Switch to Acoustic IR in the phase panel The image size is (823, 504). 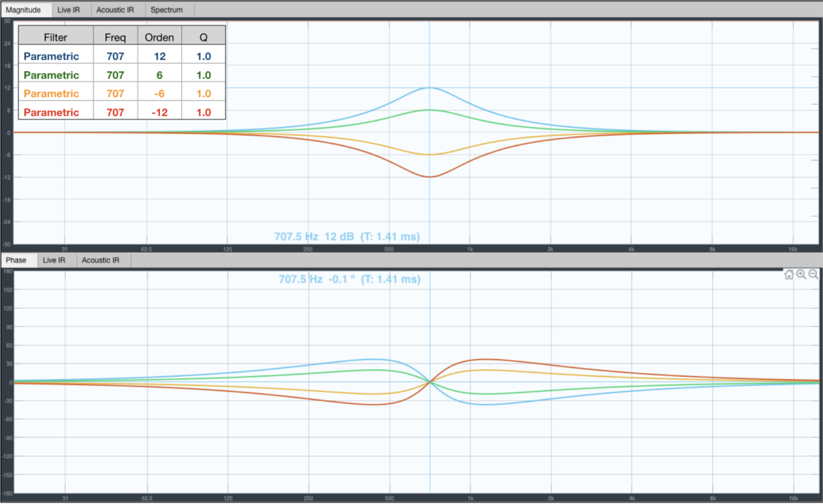(x=102, y=260)
